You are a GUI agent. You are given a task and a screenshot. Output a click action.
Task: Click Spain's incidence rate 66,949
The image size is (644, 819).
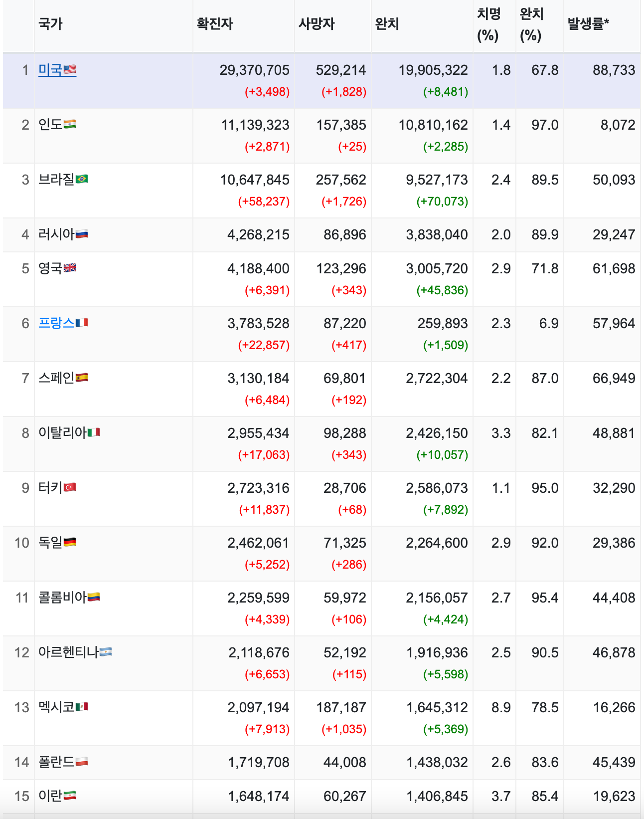[614, 378]
